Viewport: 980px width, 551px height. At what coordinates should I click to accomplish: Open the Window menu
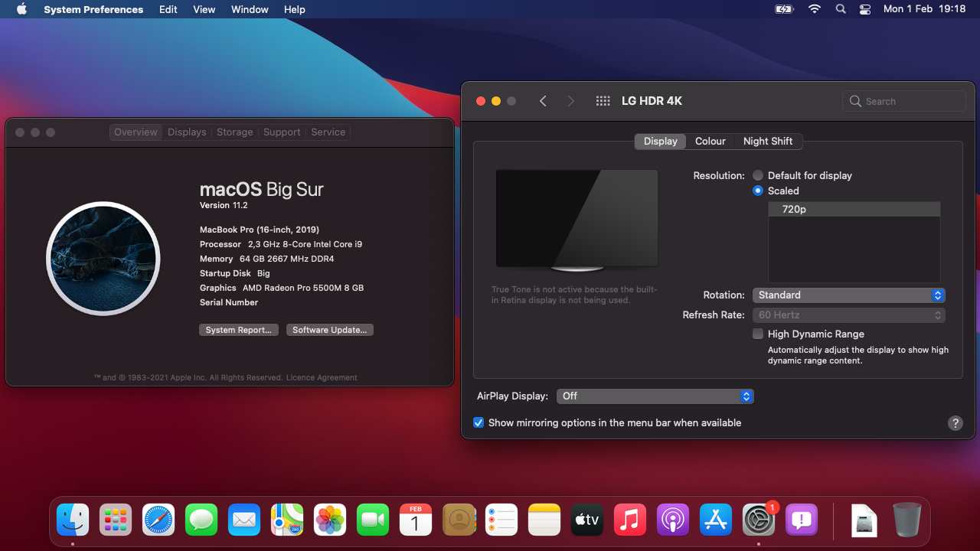pyautogui.click(x=250, y=9)
